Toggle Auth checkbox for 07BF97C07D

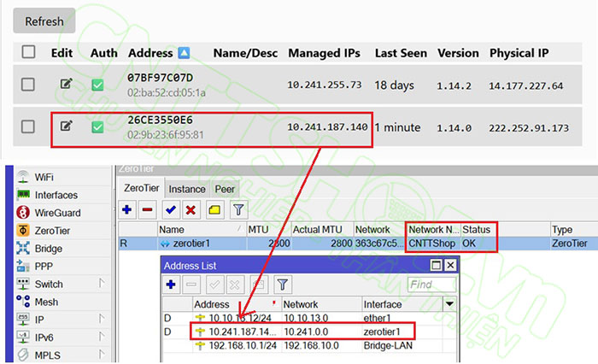point(97,85)
